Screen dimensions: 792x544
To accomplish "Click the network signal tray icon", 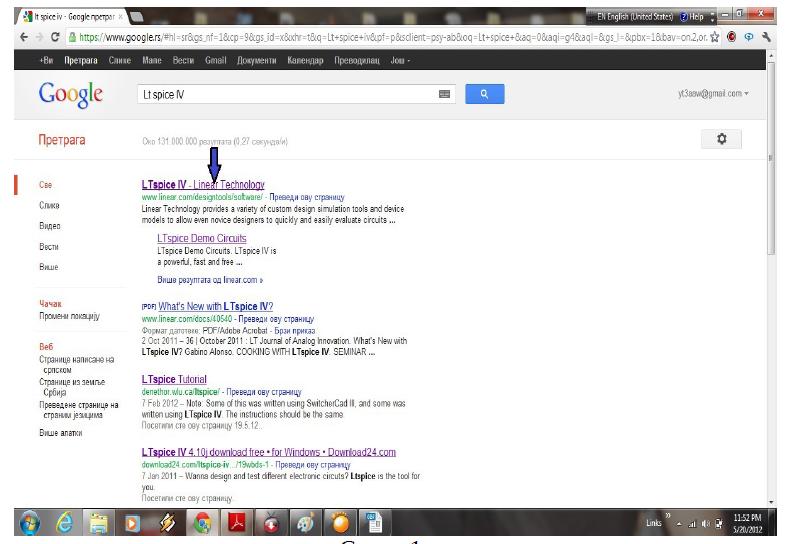I will click(x=692, y=524).
